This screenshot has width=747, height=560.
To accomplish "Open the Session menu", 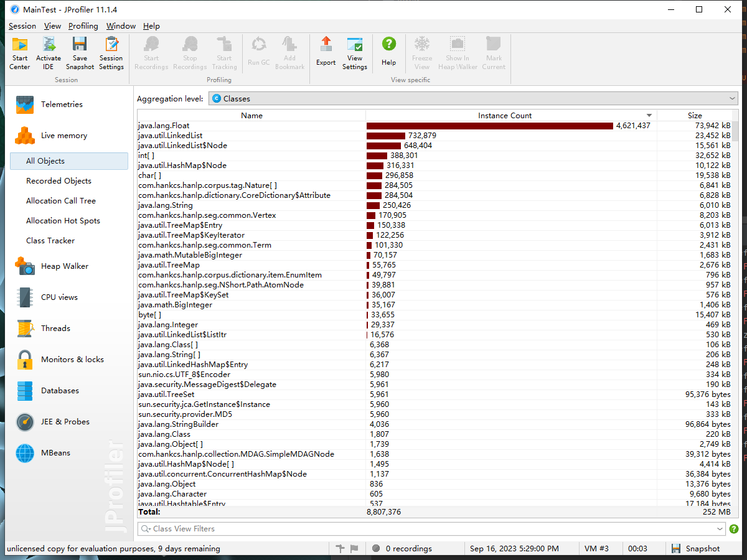I will pyautogui.click(x=22, y=26).
